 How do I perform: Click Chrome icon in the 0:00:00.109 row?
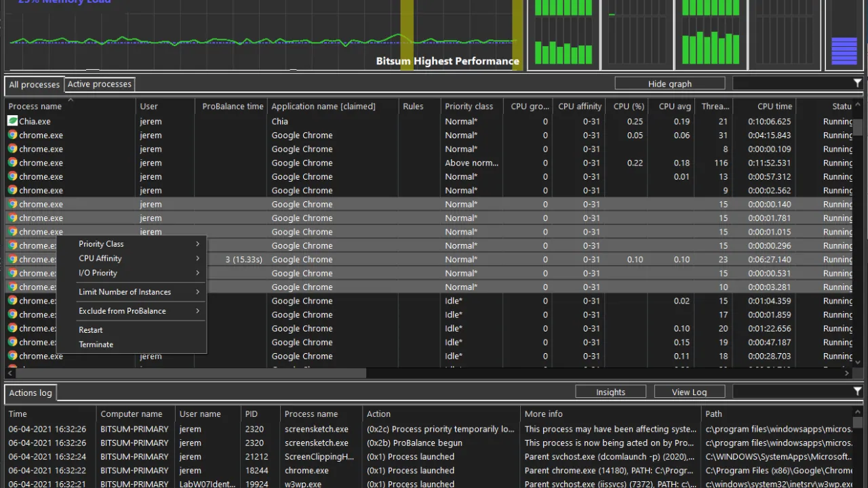coord(12,149)
